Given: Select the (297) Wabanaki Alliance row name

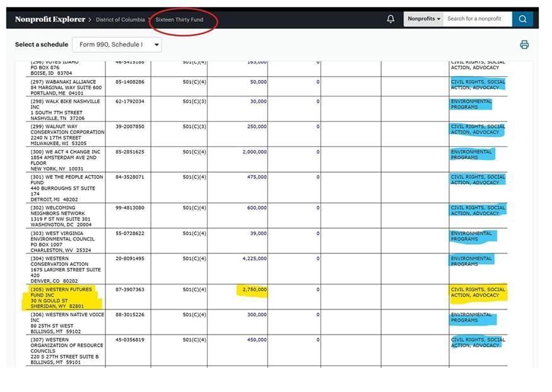Looking at the screenshot, I should click(66, 87).
